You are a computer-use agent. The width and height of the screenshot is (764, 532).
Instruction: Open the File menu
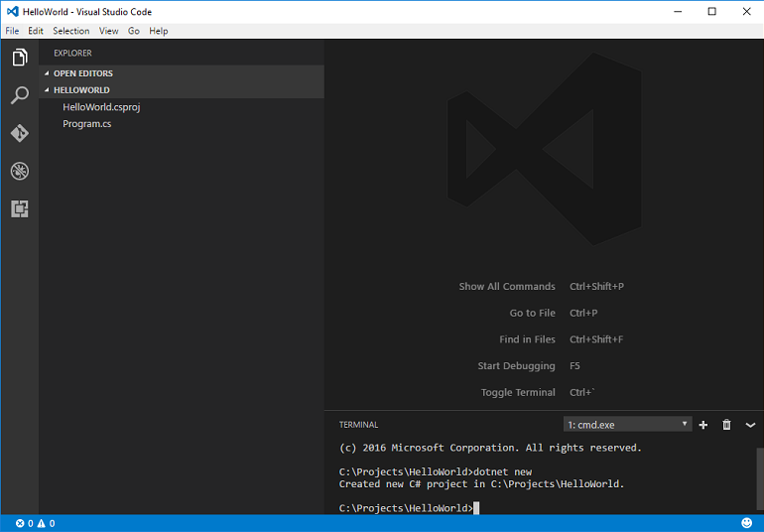tap(12, 31)
